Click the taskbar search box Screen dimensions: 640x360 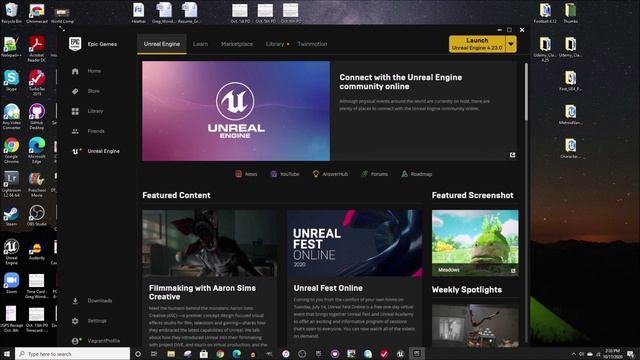73,354
